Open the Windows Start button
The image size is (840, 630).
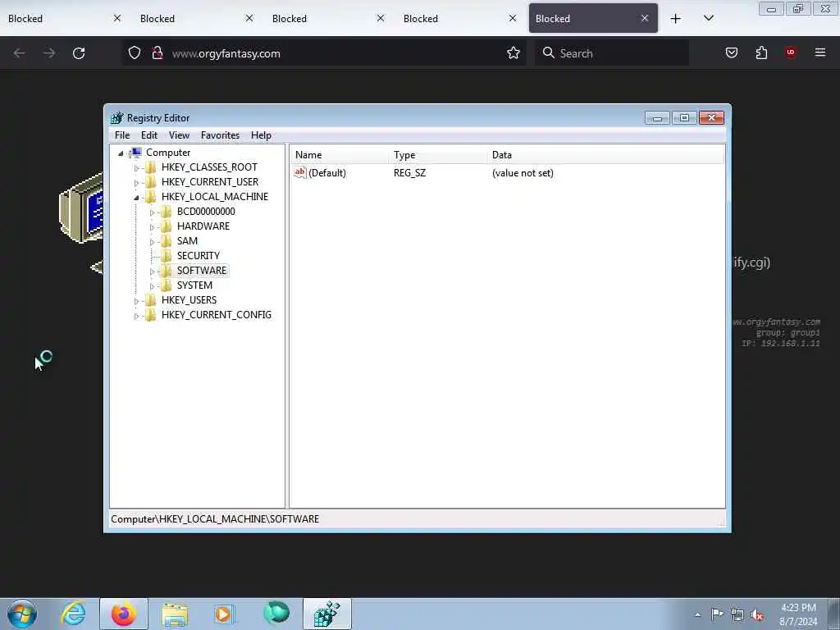point(22,614)
